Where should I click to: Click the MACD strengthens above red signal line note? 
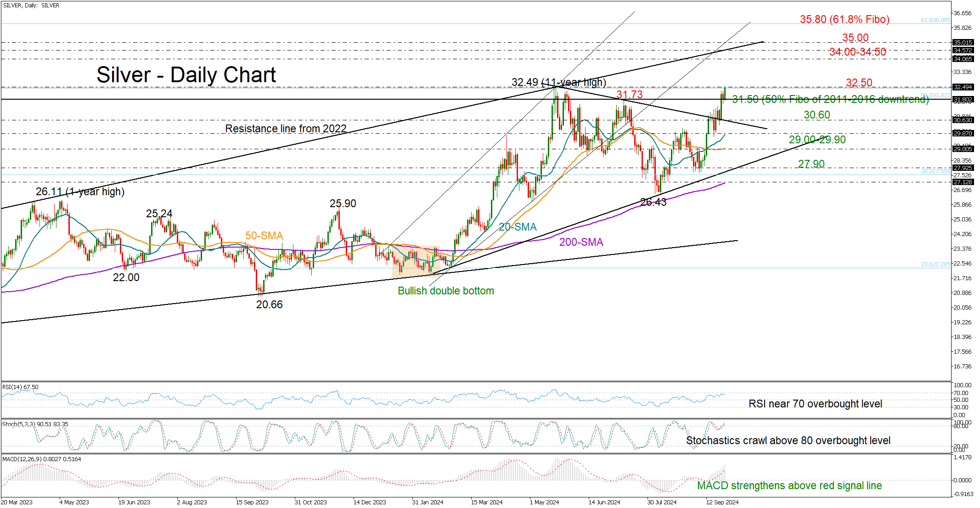pos(789,485)
